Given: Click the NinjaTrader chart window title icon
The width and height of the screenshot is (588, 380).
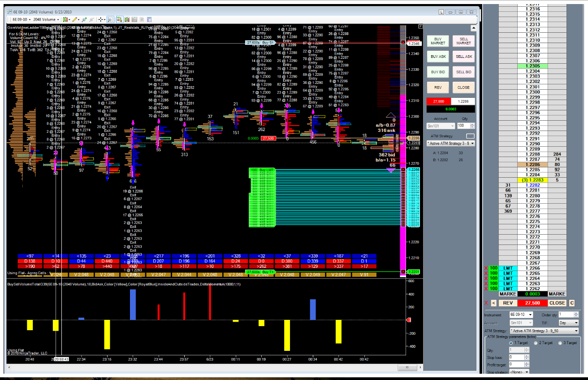Looking at the screenshot, I should (x=9, y=12).
